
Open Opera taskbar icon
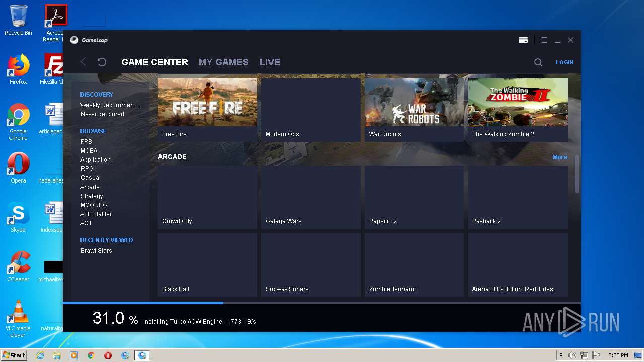pos(108,355)
